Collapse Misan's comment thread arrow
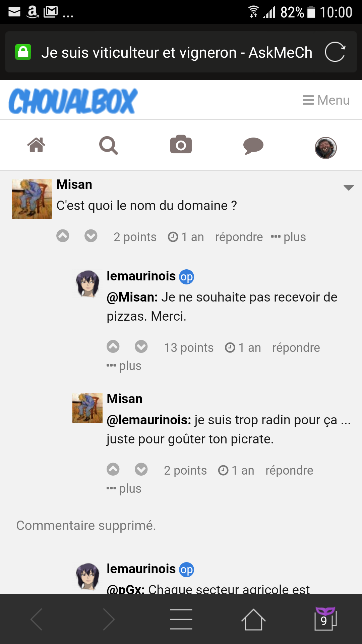Screen dimensions: 362x644 coord(349,187)
